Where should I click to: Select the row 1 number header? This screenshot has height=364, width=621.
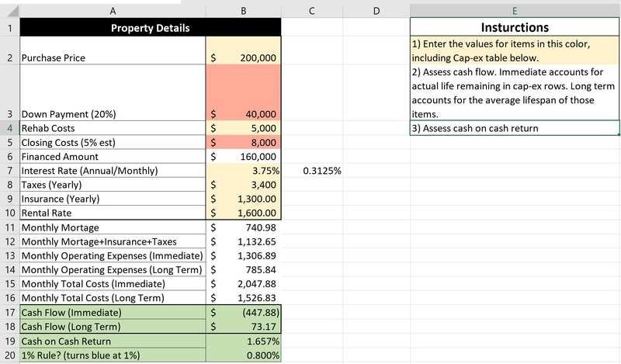coord(9,28)
